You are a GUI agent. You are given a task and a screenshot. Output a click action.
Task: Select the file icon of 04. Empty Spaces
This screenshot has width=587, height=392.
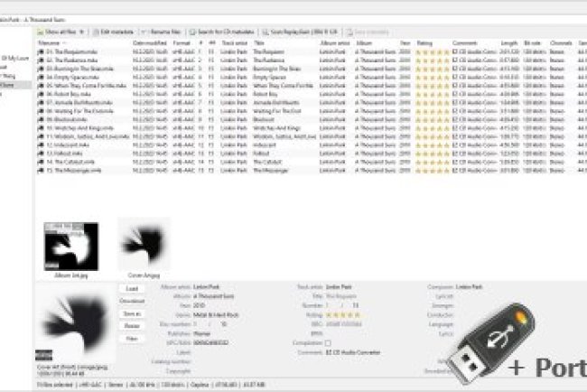click(41, 78)
